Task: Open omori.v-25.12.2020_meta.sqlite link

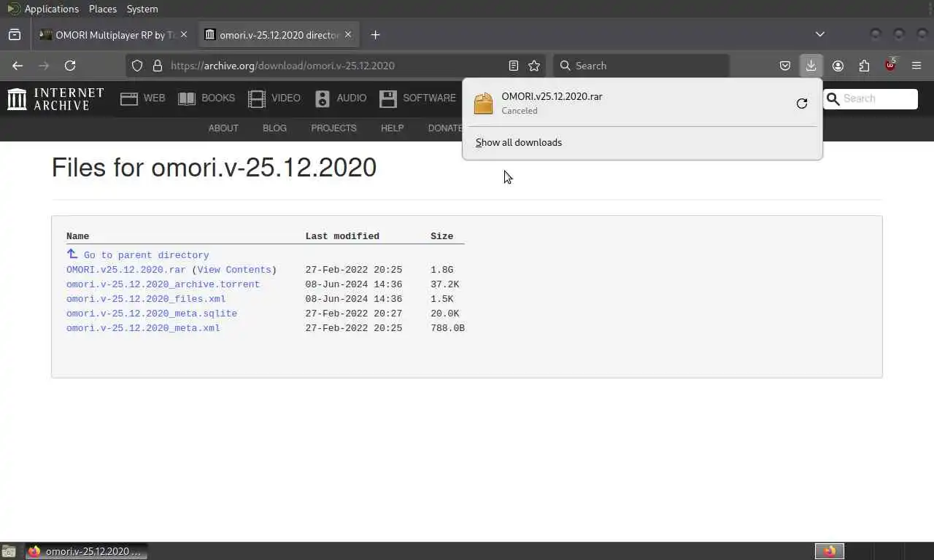Action: click(x=152, y=314)
